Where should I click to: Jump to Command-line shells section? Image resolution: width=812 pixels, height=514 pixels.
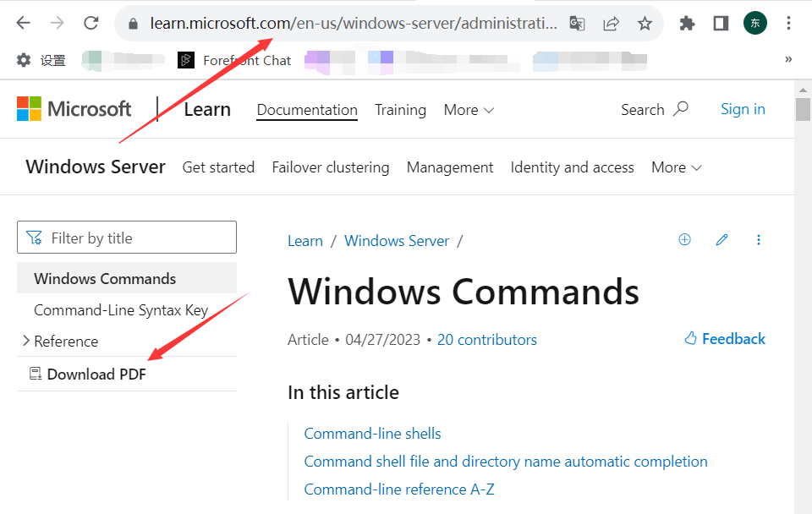click(x=372, y=434)
